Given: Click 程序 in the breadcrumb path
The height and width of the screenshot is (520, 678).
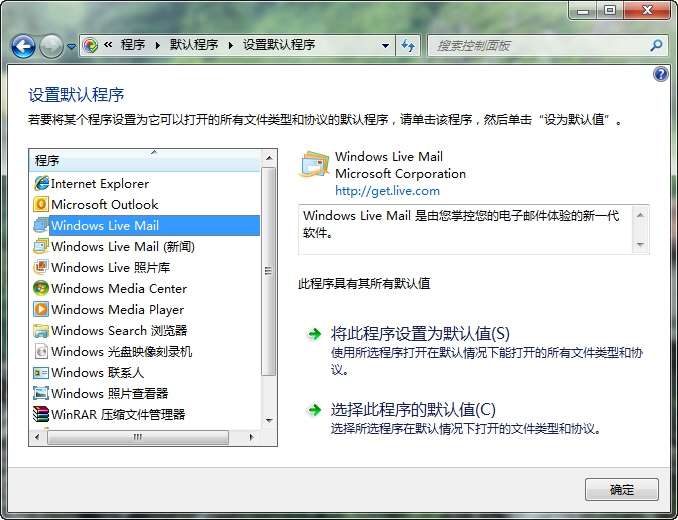Looking at the screenshot, I should pyautogui.click(x=133, y=45).
